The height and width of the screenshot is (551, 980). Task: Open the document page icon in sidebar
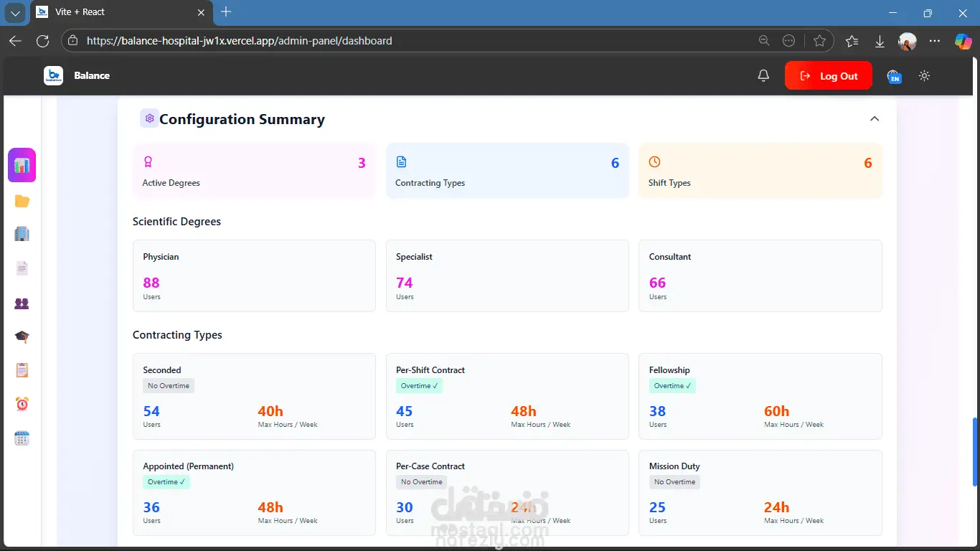point(22,268)
